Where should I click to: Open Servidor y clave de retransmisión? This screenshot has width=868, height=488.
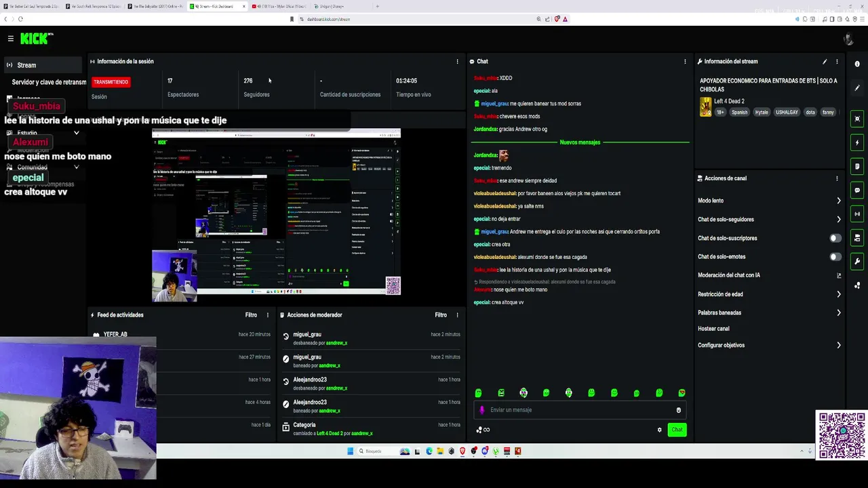click(49, 82)
